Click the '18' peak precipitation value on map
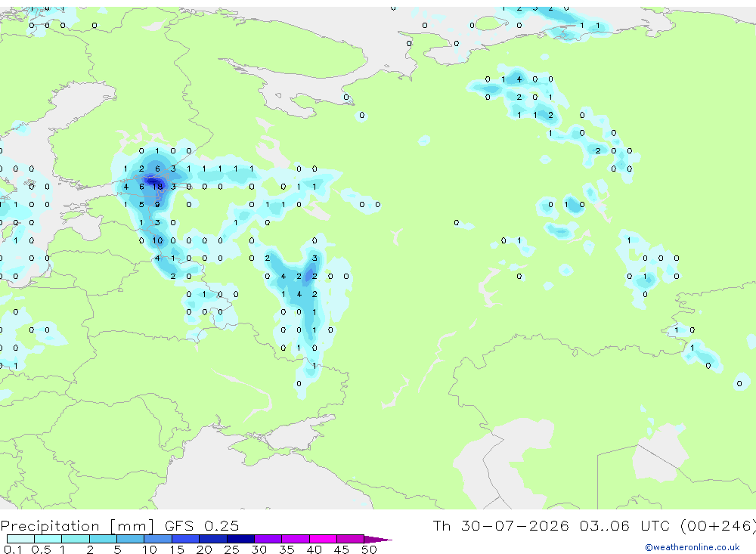This screenshot has height=554, width=756. click(157, 187)
